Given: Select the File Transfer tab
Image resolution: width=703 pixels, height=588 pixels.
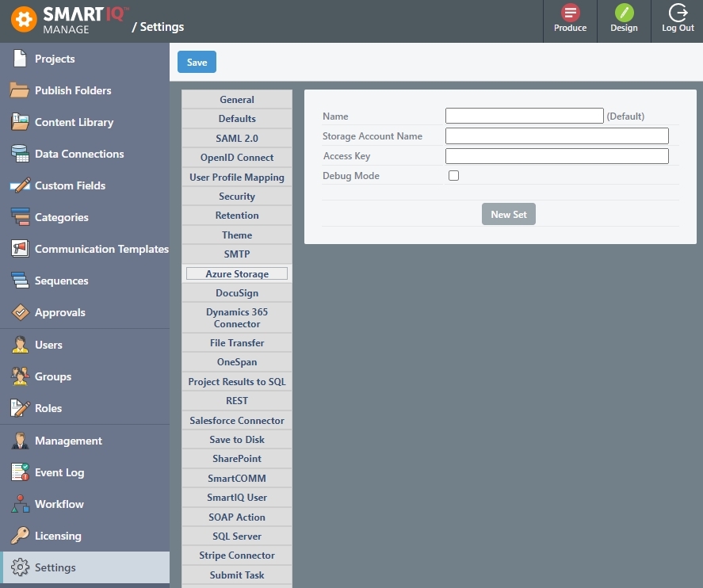Looking at the screenshot, I should point(237,343).
